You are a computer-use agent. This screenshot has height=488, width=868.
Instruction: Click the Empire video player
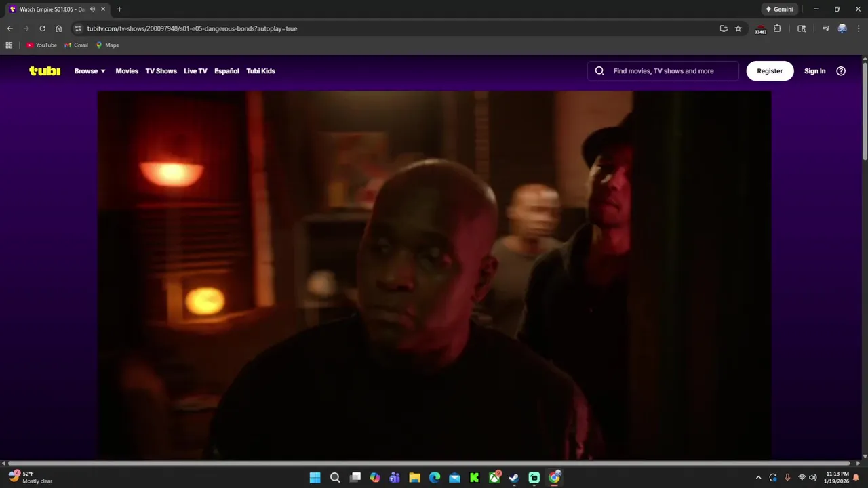click(x=434, y=275)
